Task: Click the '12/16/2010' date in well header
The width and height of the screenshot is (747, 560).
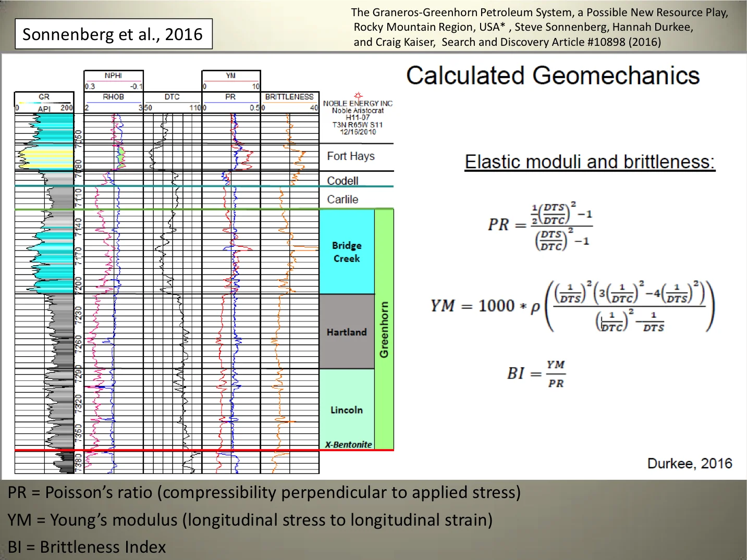Action: [x=358, y=132]
